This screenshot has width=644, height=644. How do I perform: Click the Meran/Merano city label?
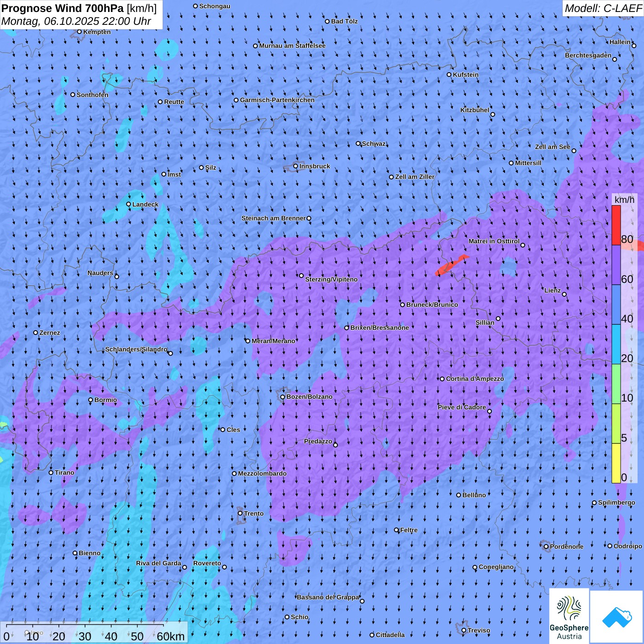pyautogui.click(x=273, y=341)
